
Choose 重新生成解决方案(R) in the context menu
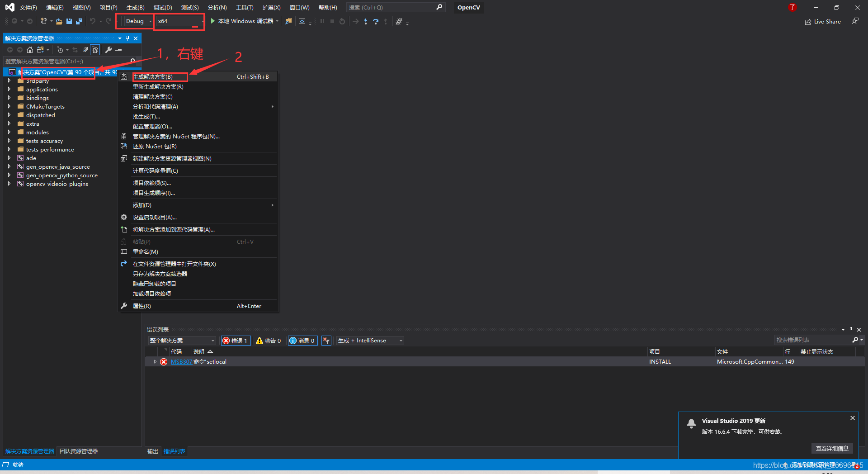coord(198,87)
